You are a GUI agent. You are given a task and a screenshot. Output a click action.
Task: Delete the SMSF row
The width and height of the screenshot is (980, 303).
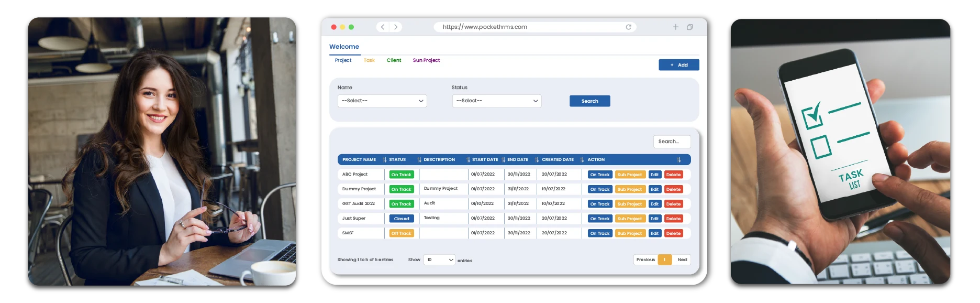tap(673, 233)
